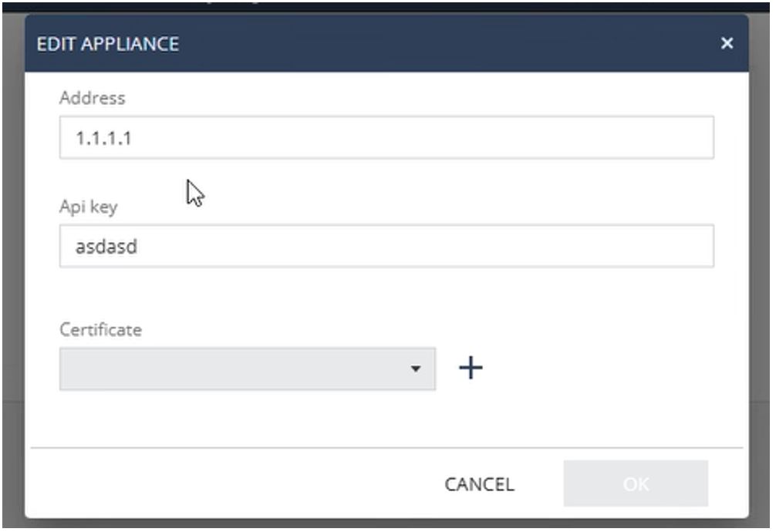Close the Edit Appliance dialog
Screen dimensions: 776x532
tap(727, 43)
